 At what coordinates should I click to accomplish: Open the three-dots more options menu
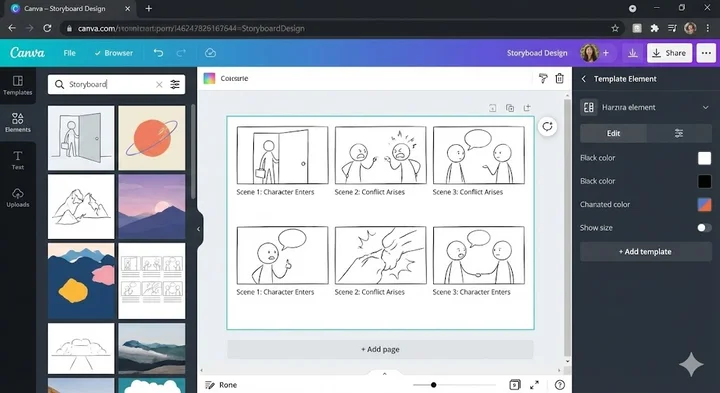706,53
